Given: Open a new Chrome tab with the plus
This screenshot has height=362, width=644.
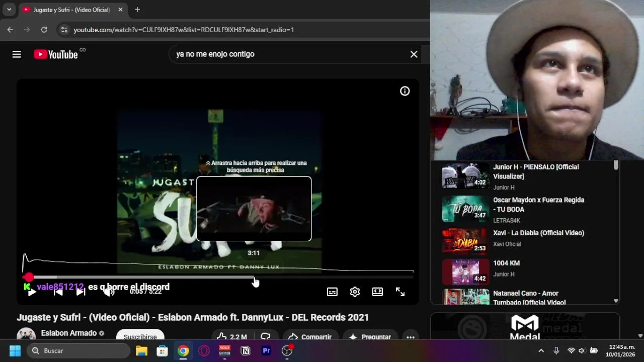Looking at the screenshot, I should point(137,10).
